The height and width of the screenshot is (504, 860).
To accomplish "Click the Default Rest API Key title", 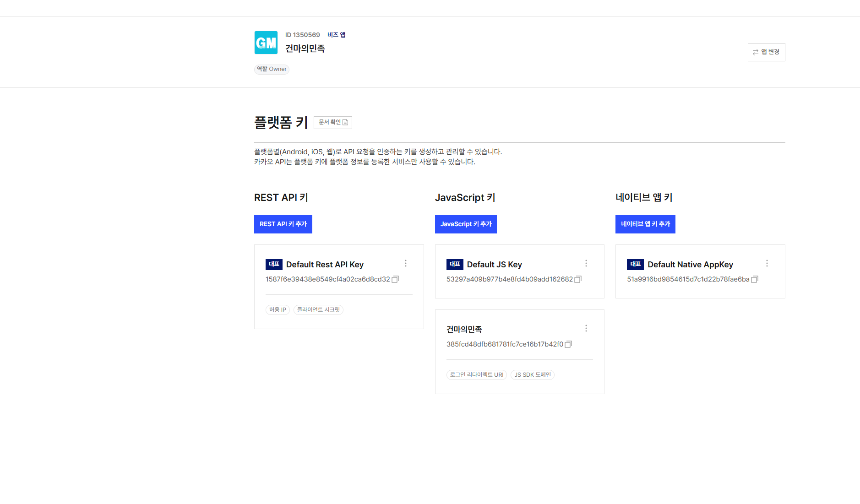I will [325, 265].
